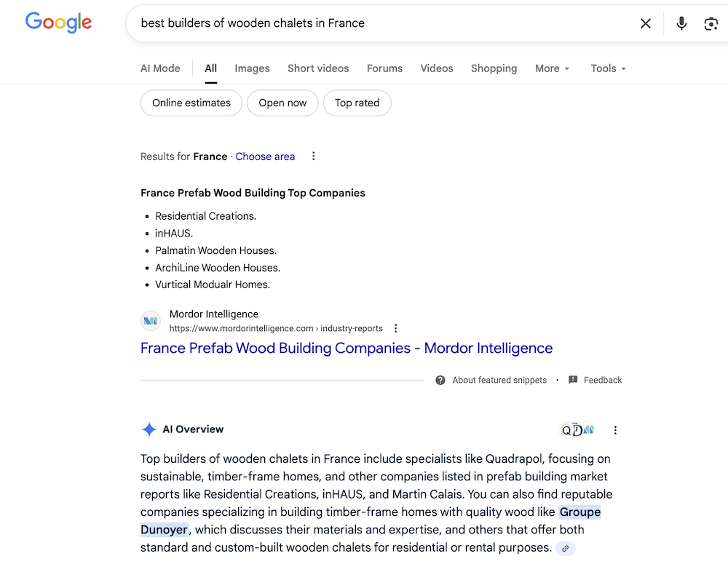Toggle the Top rated filter chip
This screenshot has width=728, height=572.
click(x=357, y=103)
